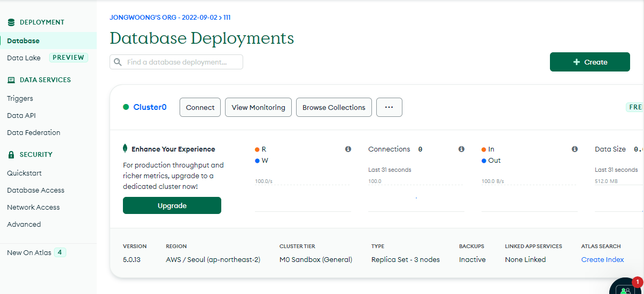Open Advanced security settings

coord(24,224)
